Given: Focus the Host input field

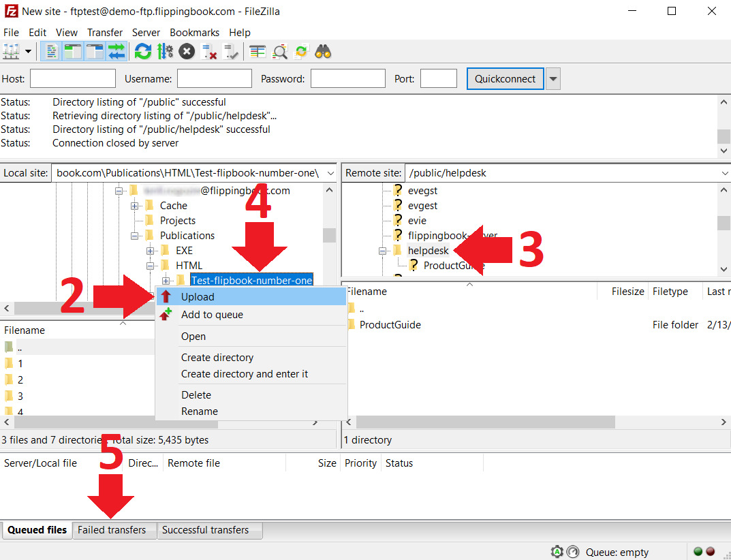Looking at the screenshot, I should pyautogui.click(x=73, y=79).
